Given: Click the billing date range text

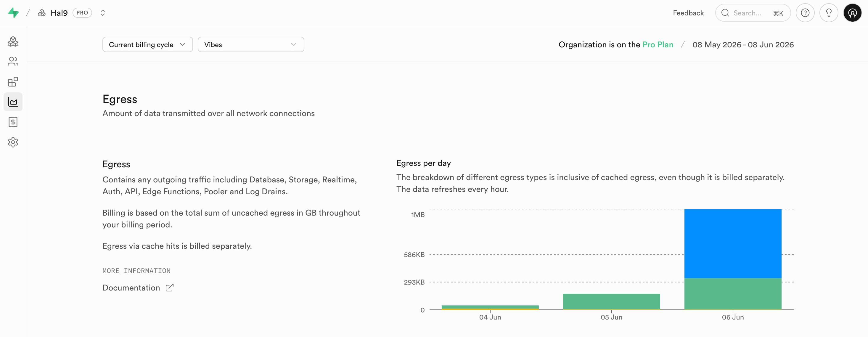Looking at the screenshot, I should point(743,44).
